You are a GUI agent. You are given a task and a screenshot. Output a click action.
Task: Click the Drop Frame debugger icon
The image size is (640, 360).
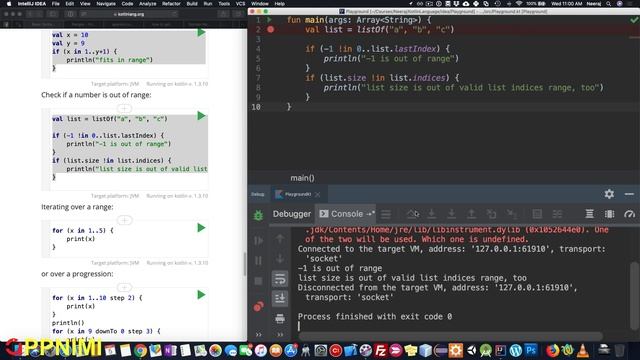click(491, 214)
